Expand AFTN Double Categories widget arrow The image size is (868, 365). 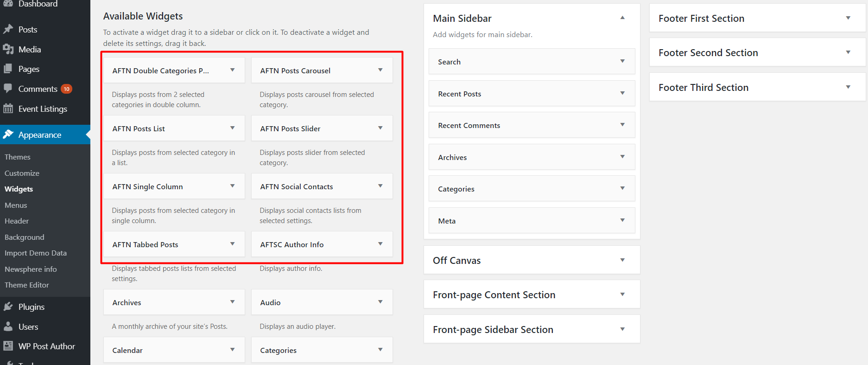(x=233, y=70)
